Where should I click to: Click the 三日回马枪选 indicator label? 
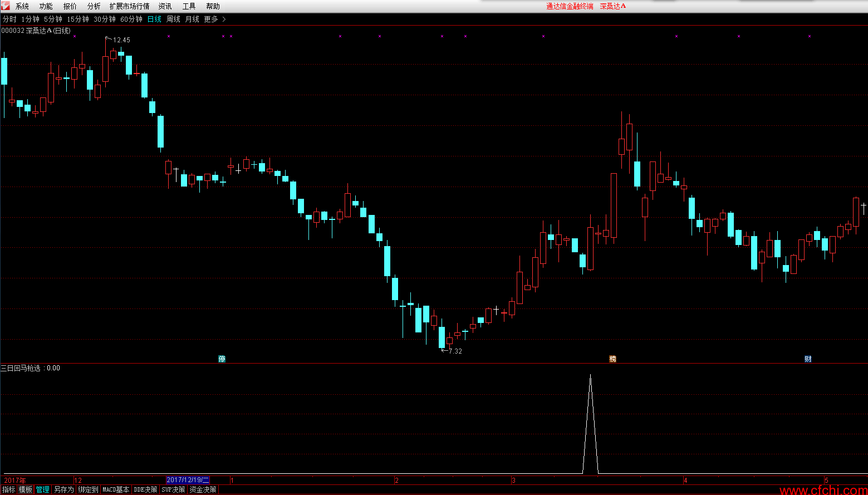(x=21, y=368)
